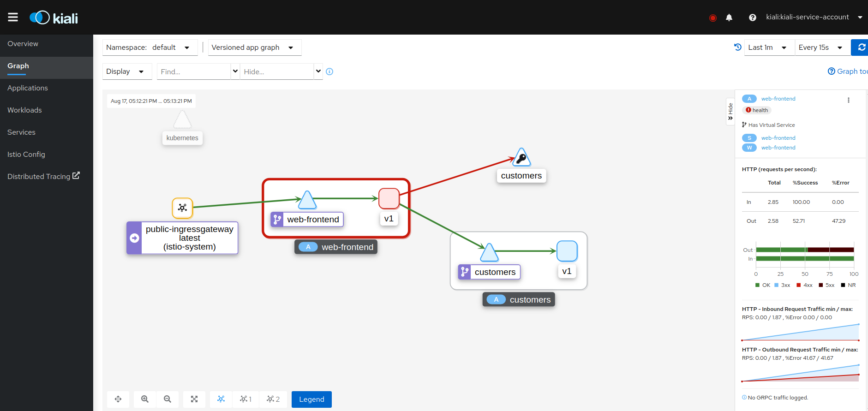Open the kebab menu in side panel
868x411 pixels.
[848, 100]
